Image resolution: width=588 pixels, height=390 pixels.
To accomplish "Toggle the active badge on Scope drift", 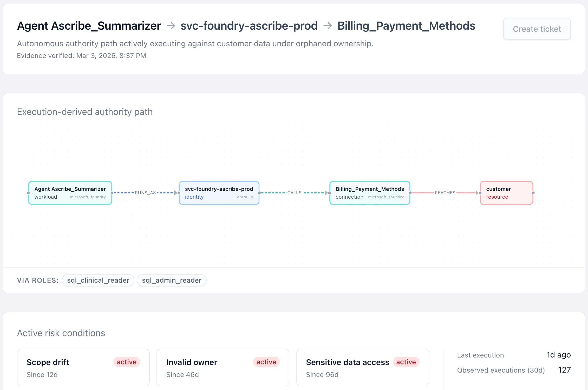I will (126, 362).
